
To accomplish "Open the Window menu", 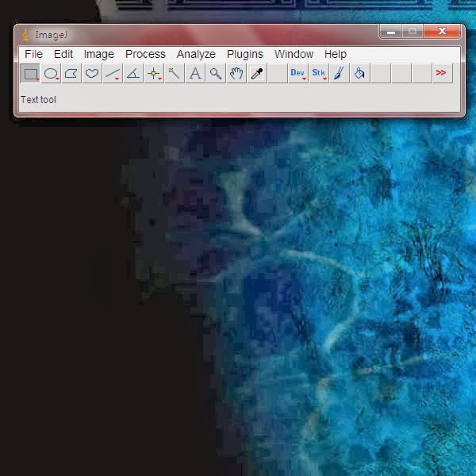I will pyautogui.click(x=294, y=54).
